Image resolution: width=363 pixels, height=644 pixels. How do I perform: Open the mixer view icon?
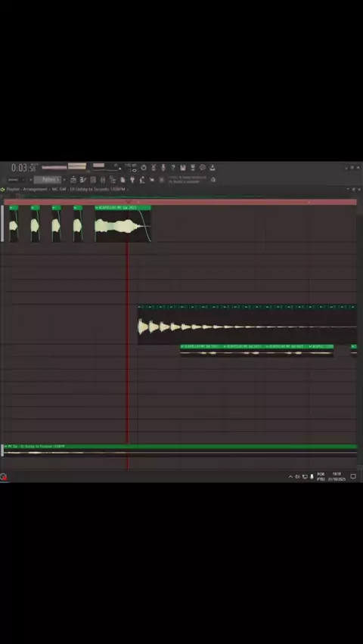[102, 179]
